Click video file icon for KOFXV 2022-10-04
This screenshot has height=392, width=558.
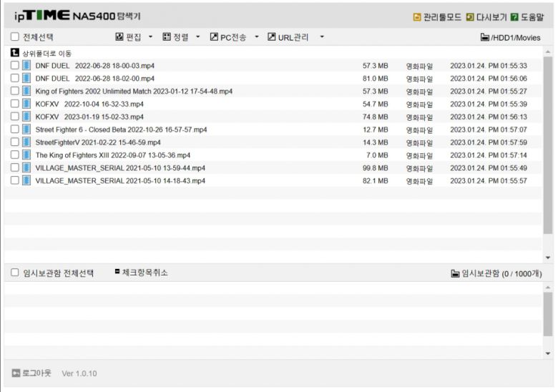tap(26, 104)
